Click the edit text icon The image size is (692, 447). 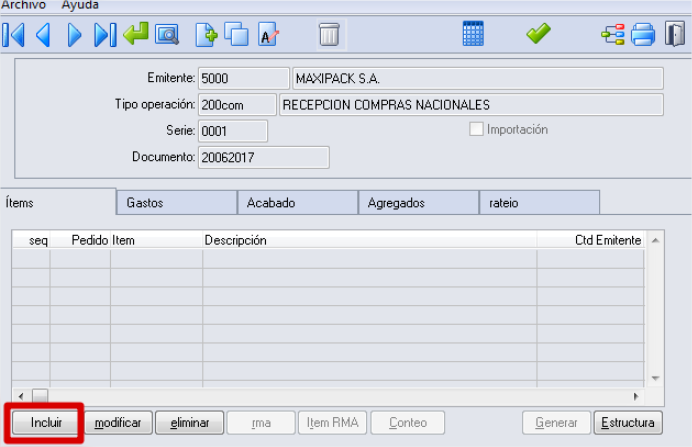click(x=268, y=34)
